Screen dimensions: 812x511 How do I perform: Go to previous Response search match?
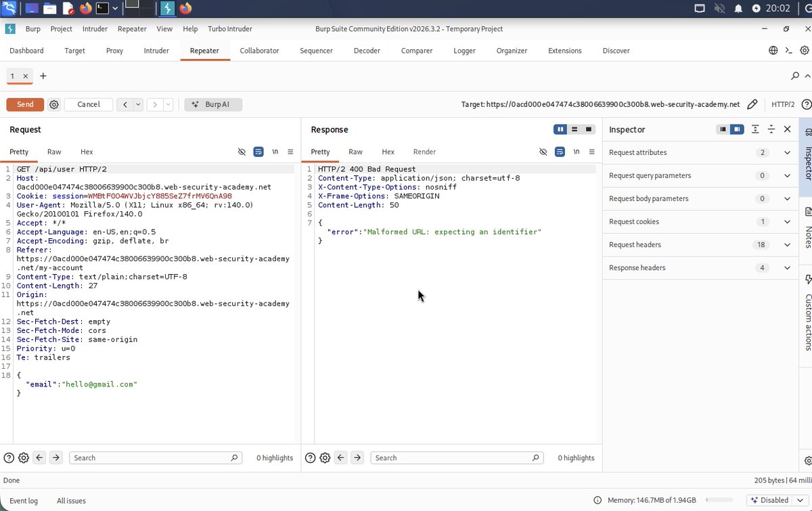341,458
